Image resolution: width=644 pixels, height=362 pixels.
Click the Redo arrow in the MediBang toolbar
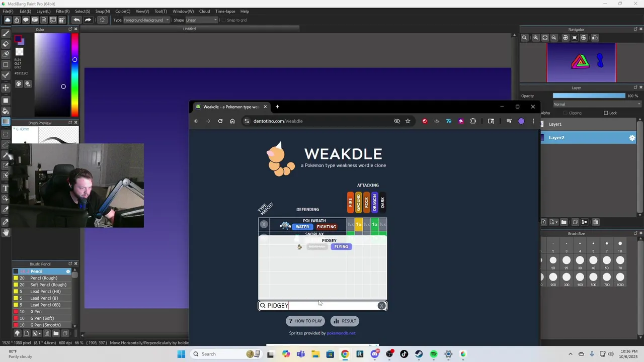[88, 20]
